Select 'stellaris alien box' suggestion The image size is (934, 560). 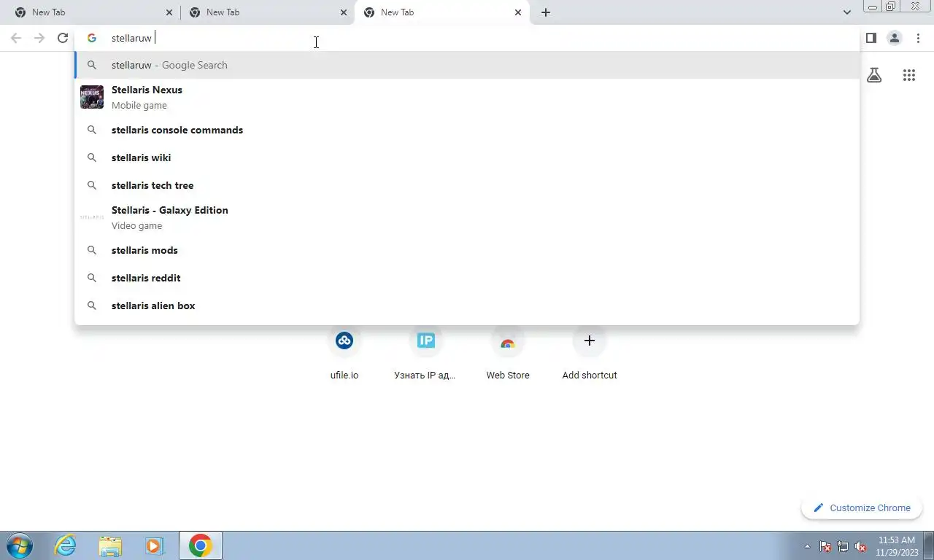tap(467, 306)
